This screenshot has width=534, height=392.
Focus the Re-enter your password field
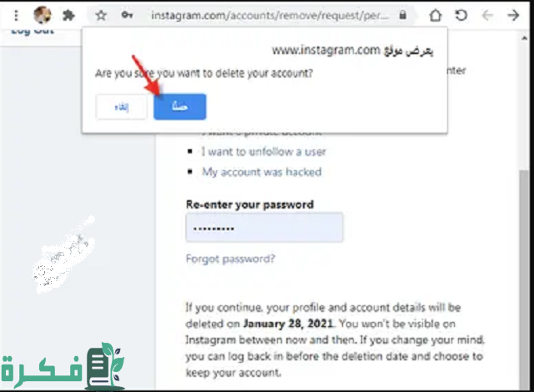(264, 228)
